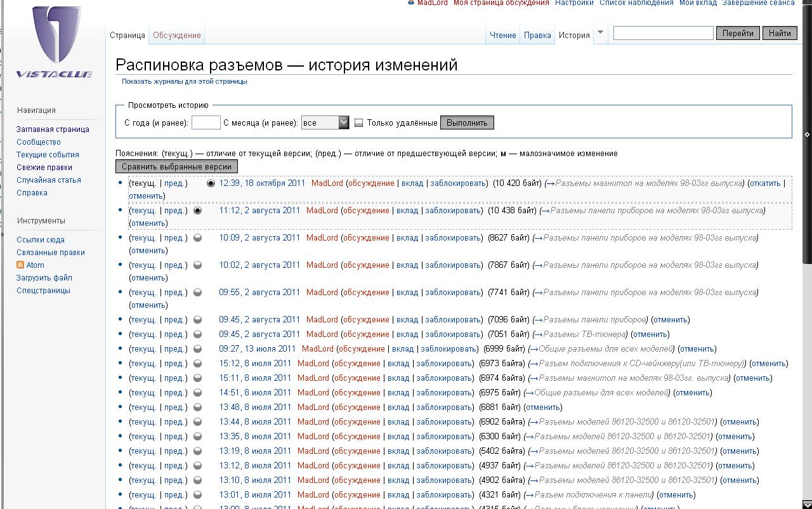
Task: Toggle the Только удалённые checkbox
Action: pyautogui.click(x=358, y=123)
